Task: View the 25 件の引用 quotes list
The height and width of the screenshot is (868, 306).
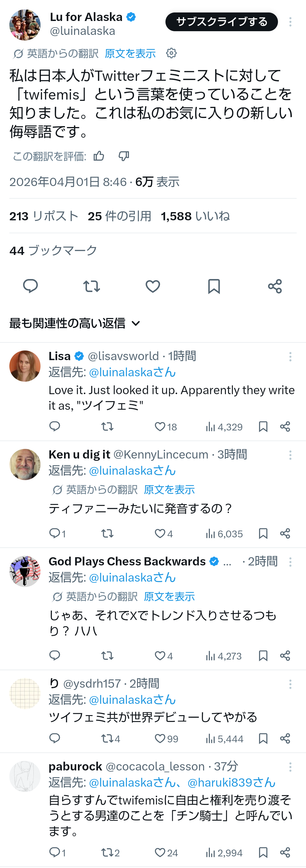Action: pos(120,216)
